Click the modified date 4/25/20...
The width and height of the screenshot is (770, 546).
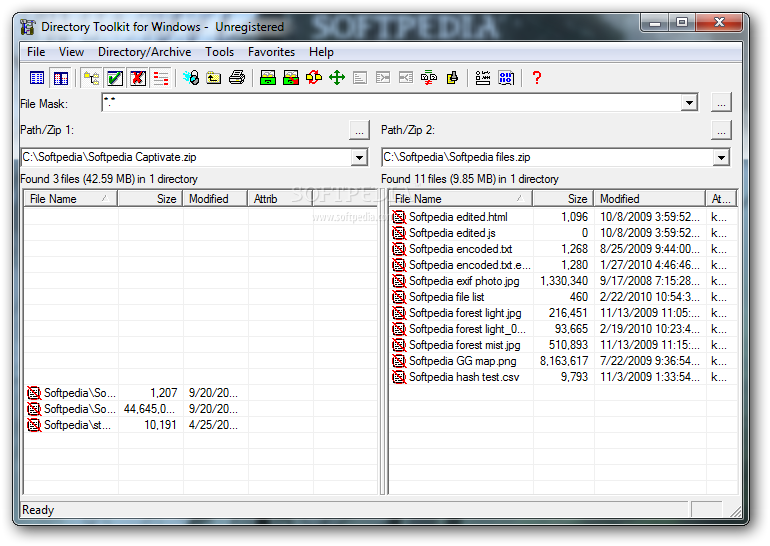point(213,425)
